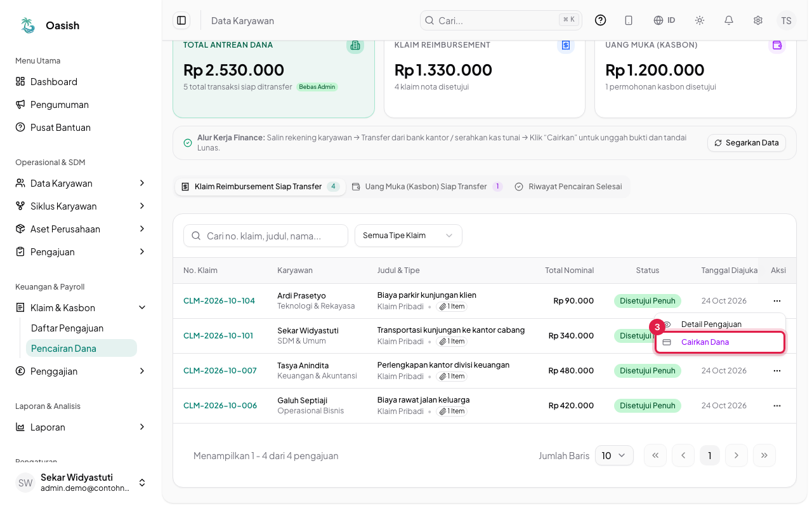The image size is (812, 508).
Task: Click Total Antrean Dana card building icon
Action: click(355, 45)
